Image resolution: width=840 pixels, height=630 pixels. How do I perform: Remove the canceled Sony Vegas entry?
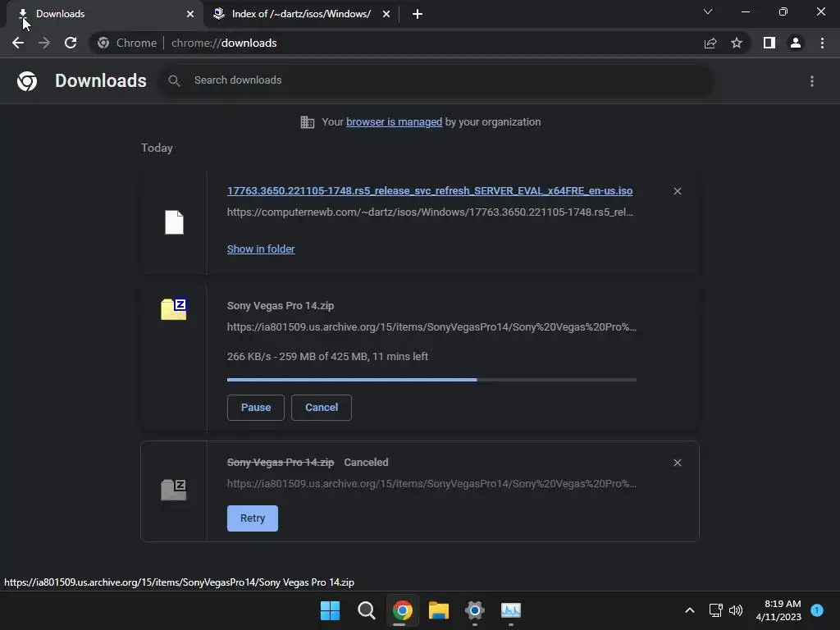(x=677, y=463)
